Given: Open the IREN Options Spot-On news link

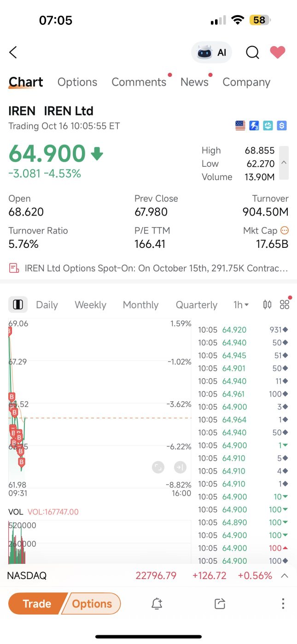Looking at the screenshot, I should [148, 268].
